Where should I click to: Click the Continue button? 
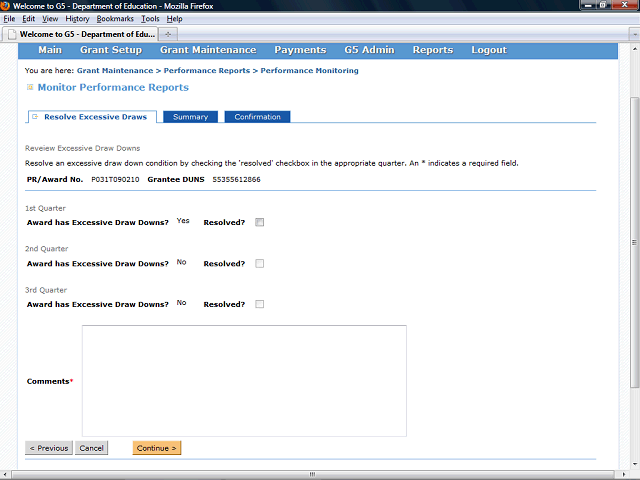[x=157, y=448]
